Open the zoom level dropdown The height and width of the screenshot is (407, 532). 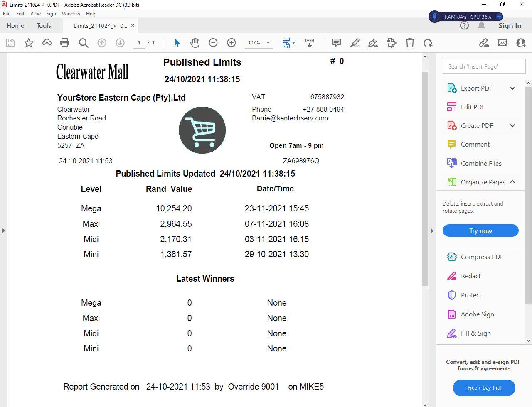pos(268,43)
